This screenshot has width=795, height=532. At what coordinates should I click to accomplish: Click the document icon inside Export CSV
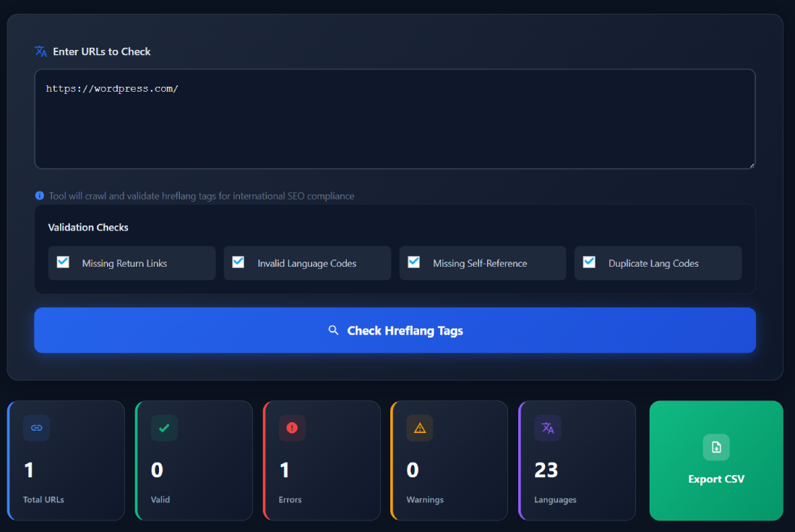point(715,447)
